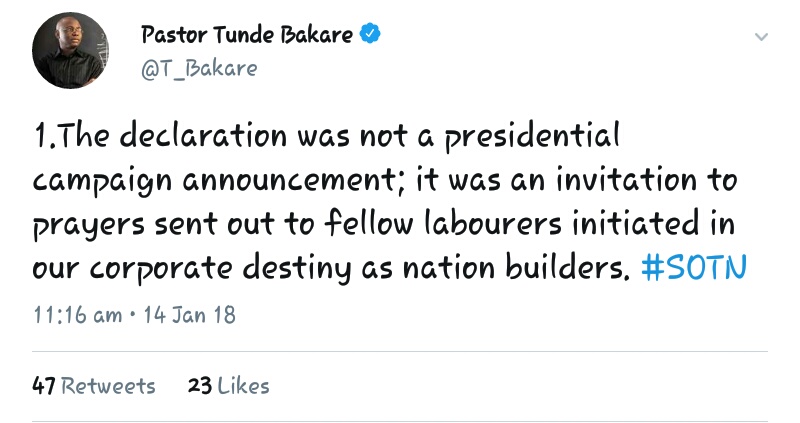Open Pastor Tunde Bakare's profile picture

click(70, 52)
